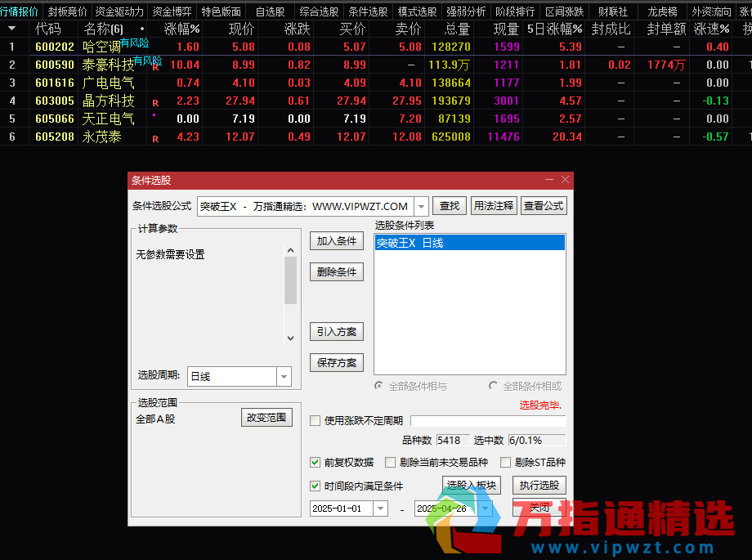Switch to the 龙虎榜 tab

point(662,11)
